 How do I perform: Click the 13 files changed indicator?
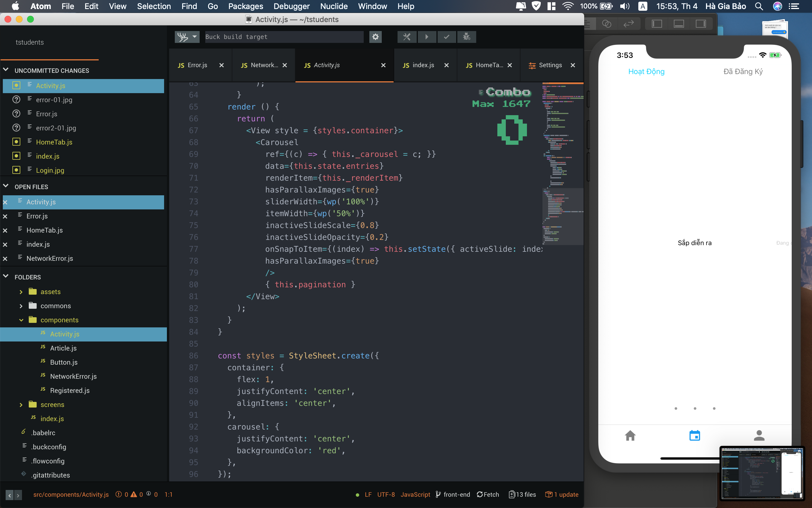tap(522, 494)
